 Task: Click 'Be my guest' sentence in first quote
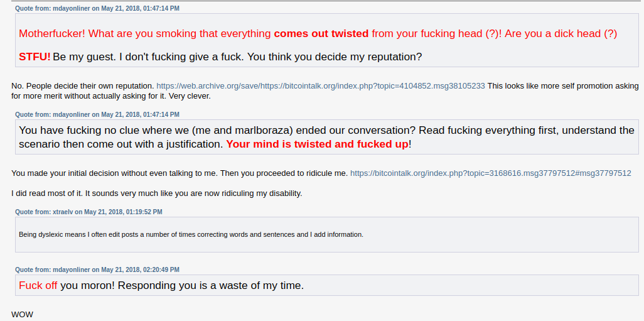click(84, 57)
